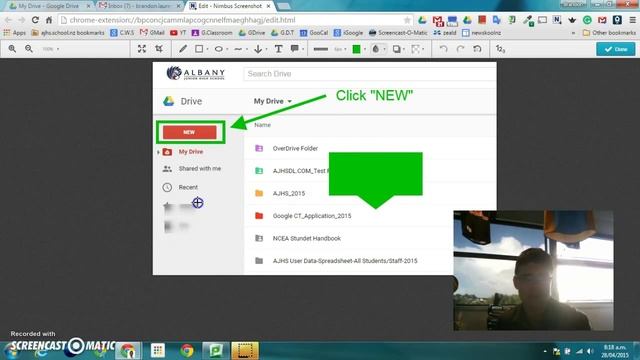Open the rectangle tool dropdown arrow
640x360 pixels.
point(207,49)
